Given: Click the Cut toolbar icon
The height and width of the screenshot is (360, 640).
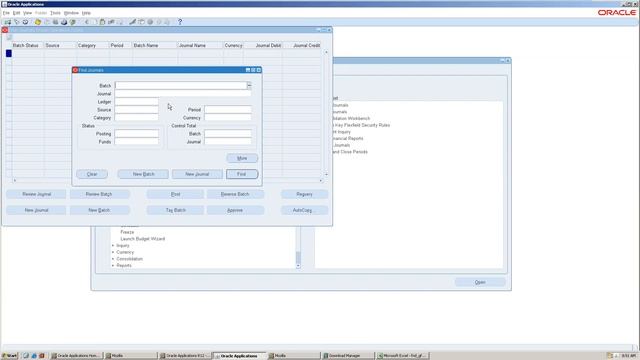Looking at the screenshot, I should point(86,22).
